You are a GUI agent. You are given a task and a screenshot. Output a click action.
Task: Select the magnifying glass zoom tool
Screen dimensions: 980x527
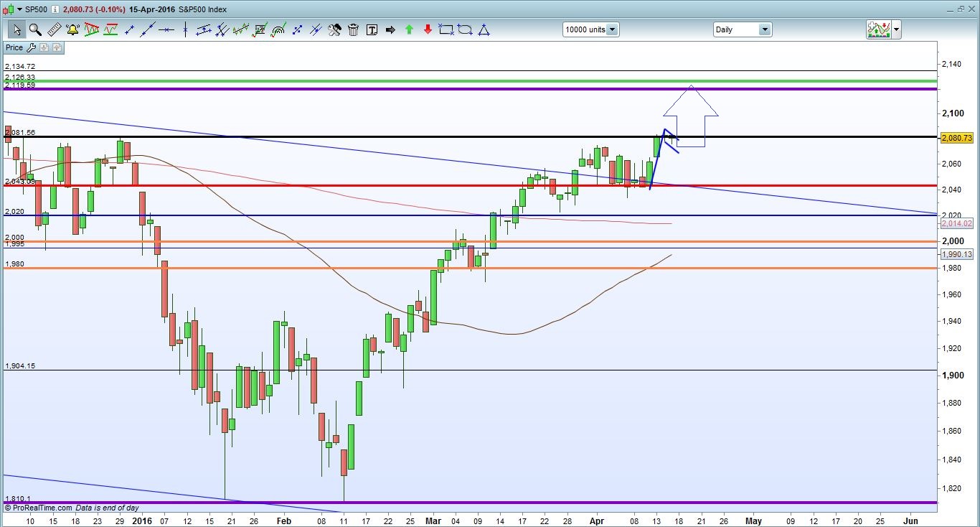pos(34,30)
